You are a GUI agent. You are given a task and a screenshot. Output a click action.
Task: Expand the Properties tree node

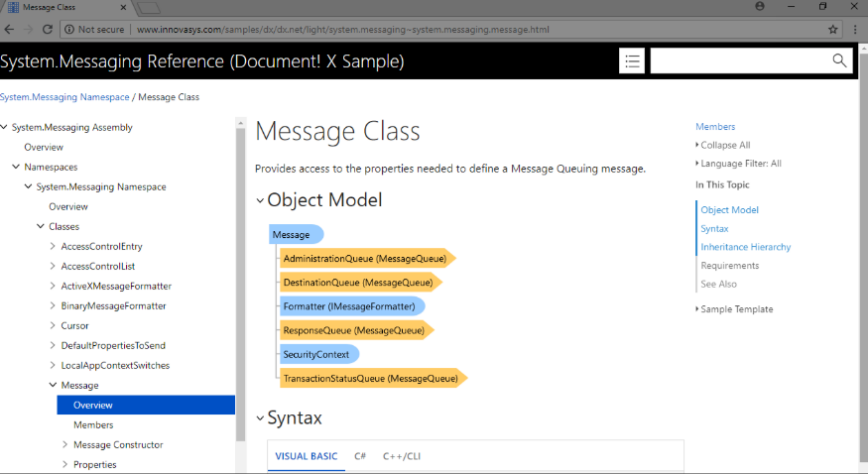64,464
